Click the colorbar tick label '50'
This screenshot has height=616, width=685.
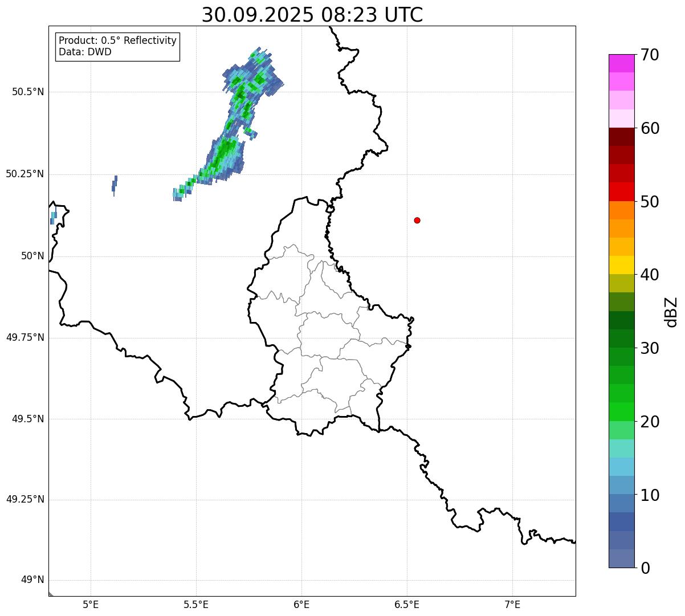[x=650, y=202]
